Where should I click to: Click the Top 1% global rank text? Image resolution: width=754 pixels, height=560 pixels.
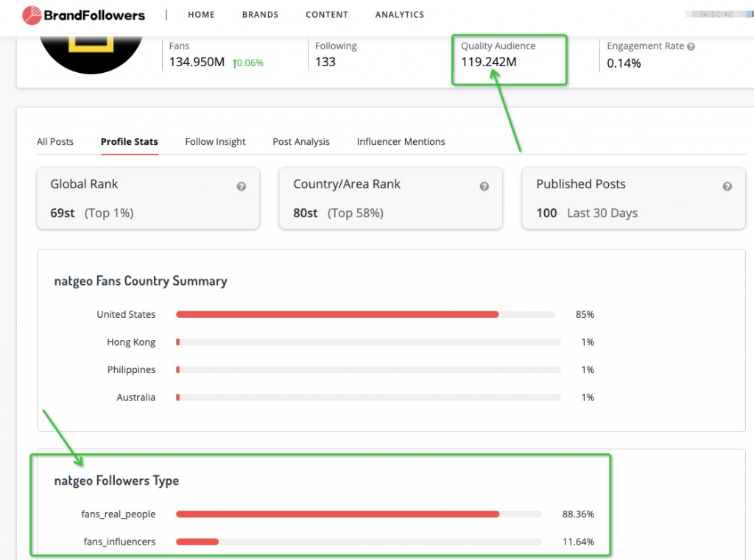[109, 213]
